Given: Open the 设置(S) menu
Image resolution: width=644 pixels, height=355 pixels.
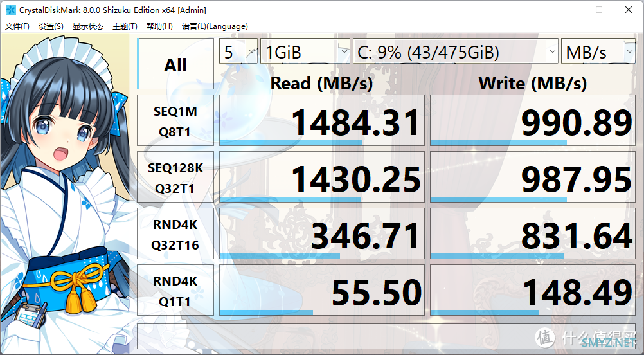Looking at the screenshot, I should pos(51,26).
